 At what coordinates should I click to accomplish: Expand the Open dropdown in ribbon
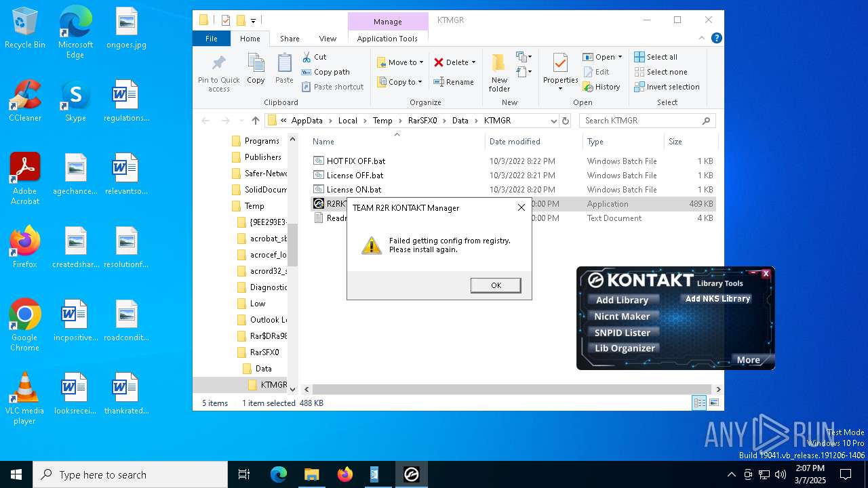tap(619, 57)
